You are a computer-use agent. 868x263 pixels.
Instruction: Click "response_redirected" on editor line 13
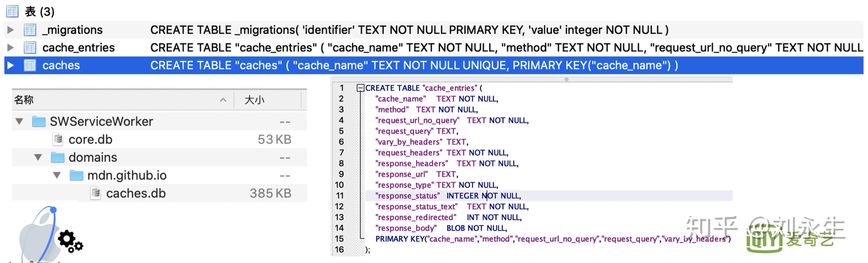(416, 217)
